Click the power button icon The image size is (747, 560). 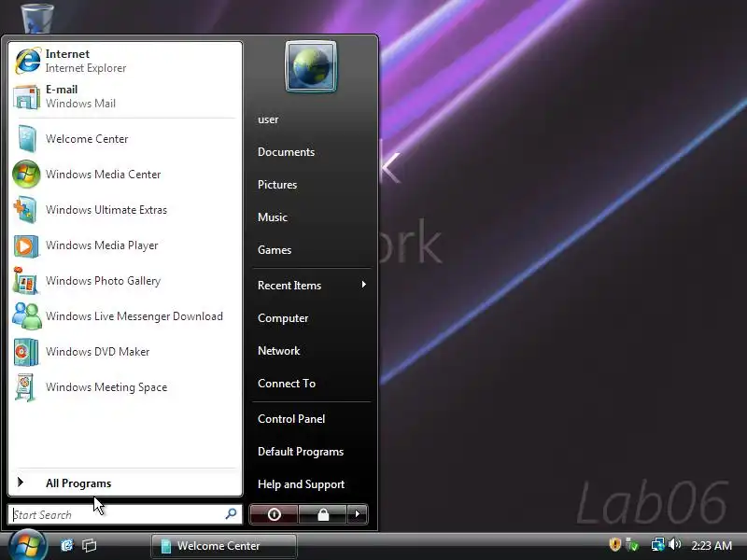274,514
